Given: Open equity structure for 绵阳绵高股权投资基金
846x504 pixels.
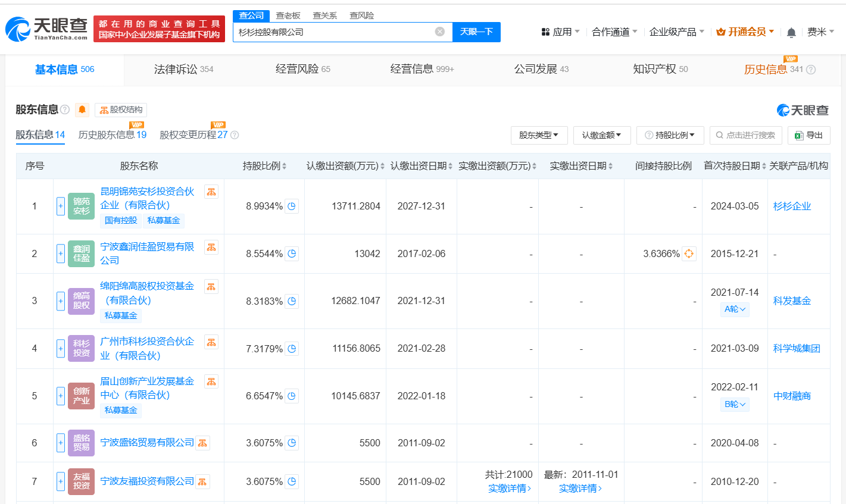Looking at the screenshot, I should tap(211, 286).
